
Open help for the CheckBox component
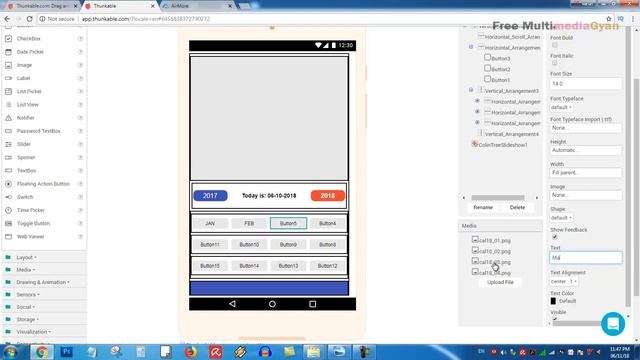tap(80, 38)
